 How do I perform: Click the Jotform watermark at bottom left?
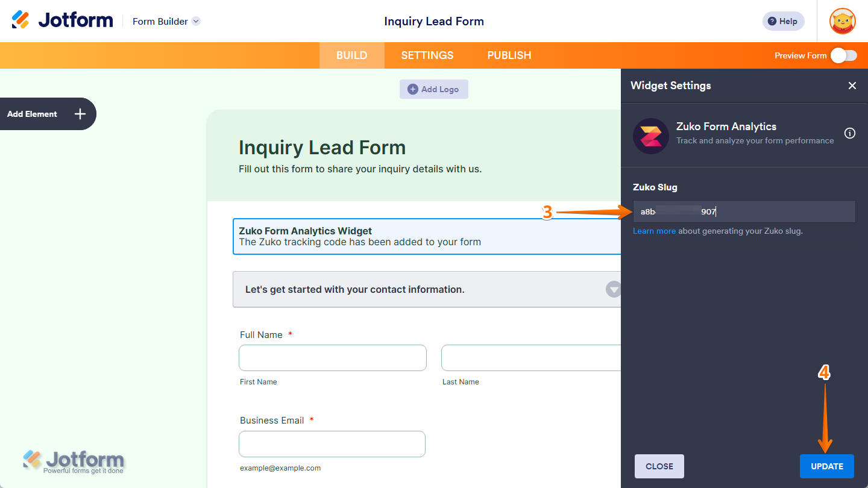pos(72,460)
